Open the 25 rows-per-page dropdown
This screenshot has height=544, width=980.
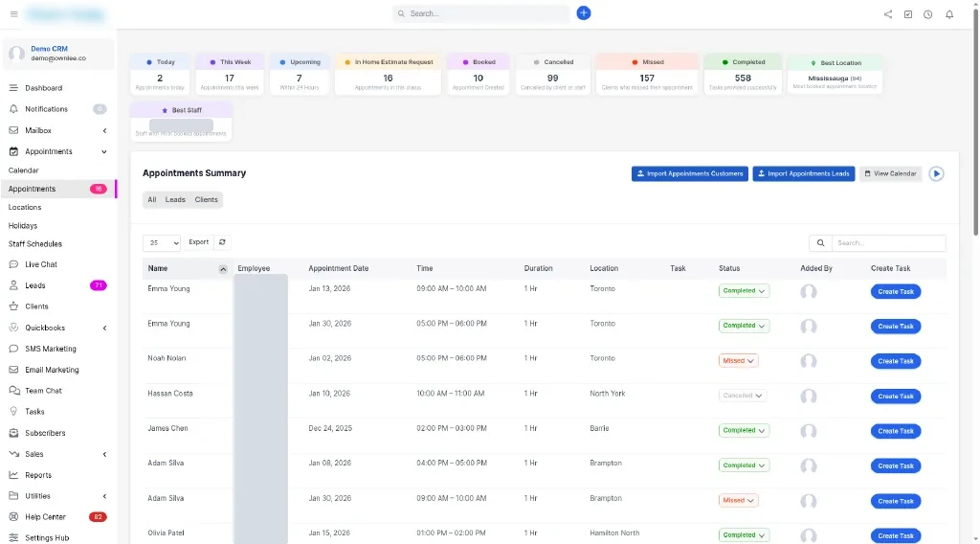[161, 242]
